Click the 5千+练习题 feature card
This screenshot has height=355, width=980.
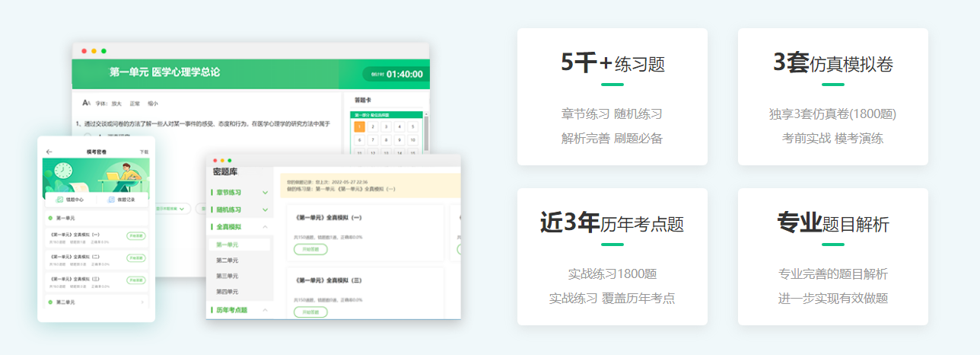(x=612, y=97)
